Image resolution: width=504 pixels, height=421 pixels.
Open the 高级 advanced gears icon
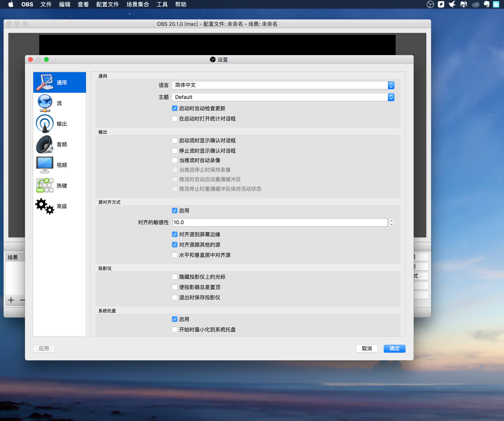[45, 206]
